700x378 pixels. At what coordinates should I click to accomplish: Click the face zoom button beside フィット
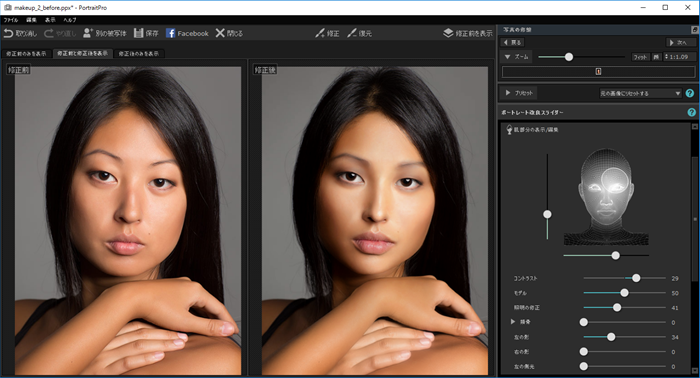(656, 57)
